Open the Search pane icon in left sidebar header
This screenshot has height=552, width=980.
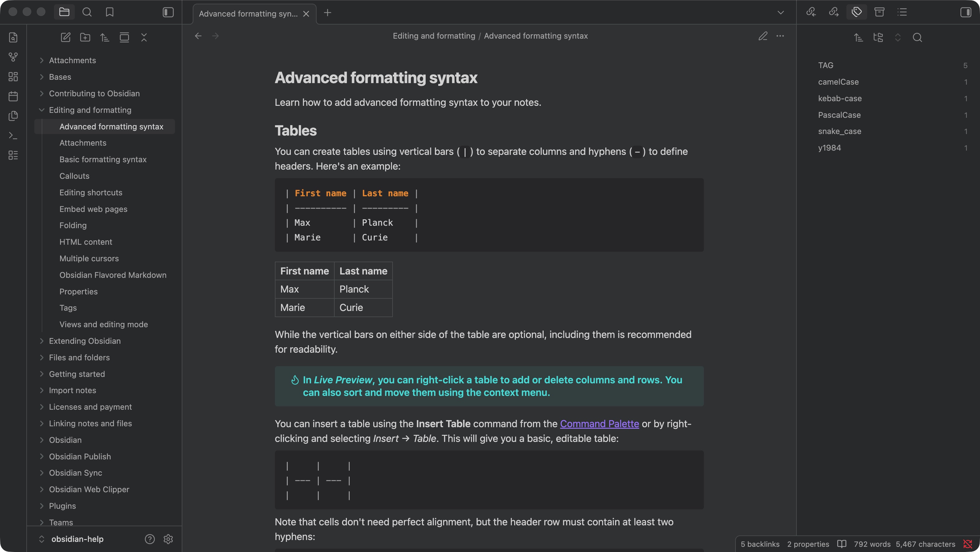click(x=87, y=12)
